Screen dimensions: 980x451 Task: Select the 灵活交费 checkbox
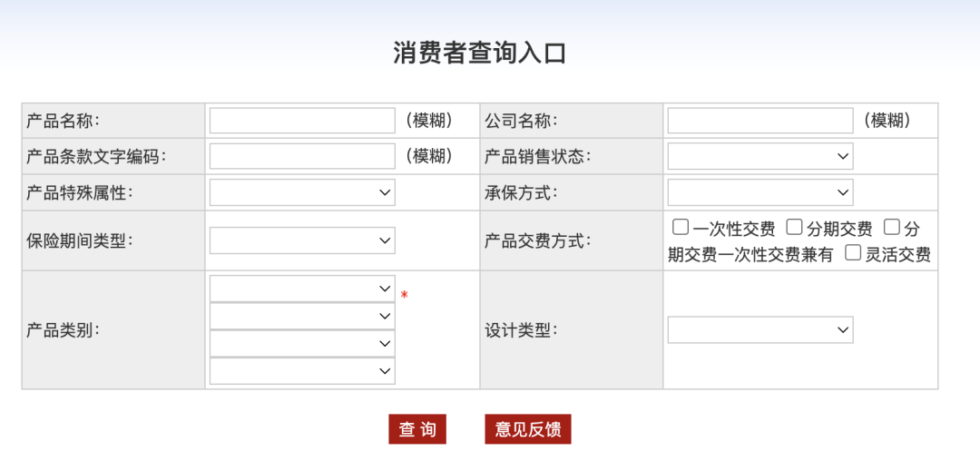tap(853, 252)
